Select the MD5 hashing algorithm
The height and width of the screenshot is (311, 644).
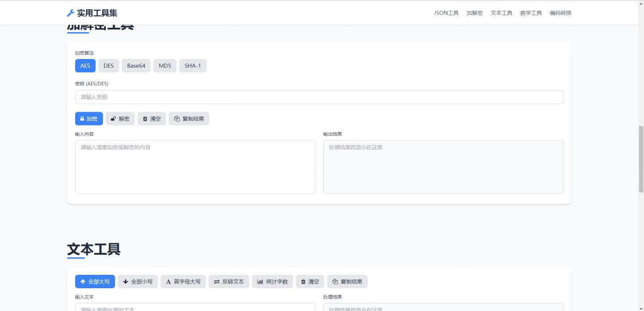click(x=165, y=66)
